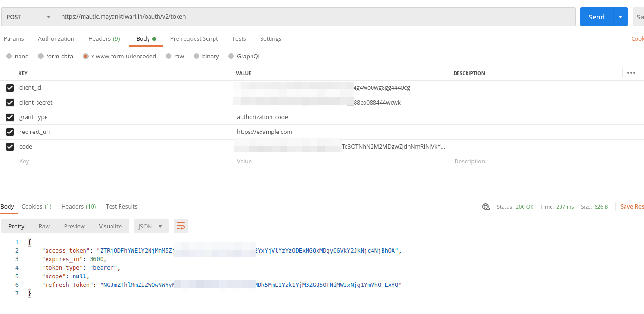644x314 pixels.
Task: Select the response Body tab
Action: click(8, 206)
